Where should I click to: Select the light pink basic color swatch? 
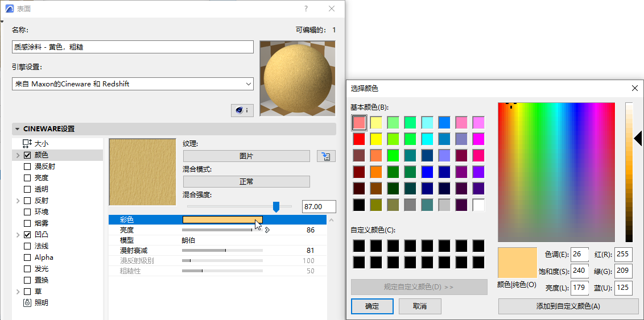(359, 122)
